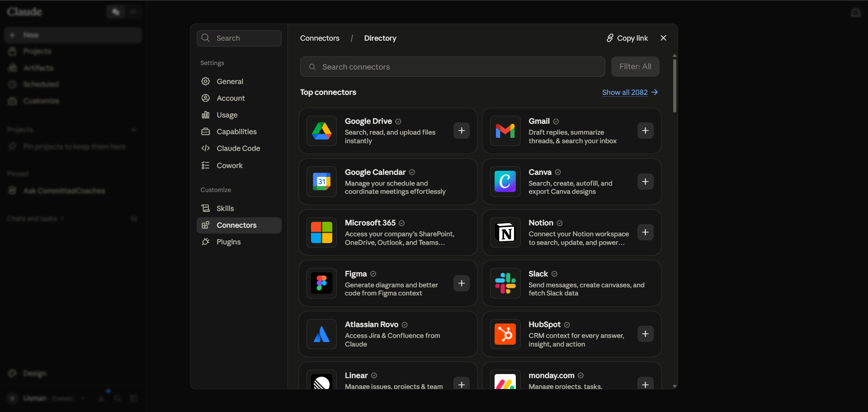Open the Google Calendar connector title
The width and height of the screenshot is (868, 412).
click(x=375, y=172)
